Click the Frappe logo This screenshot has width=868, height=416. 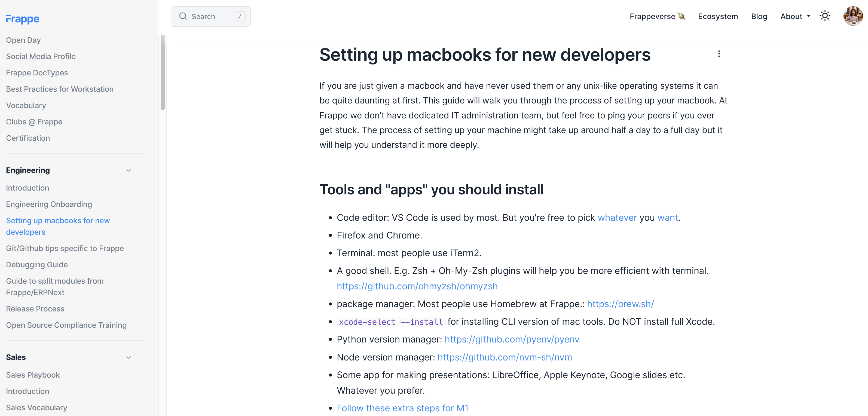23,19
